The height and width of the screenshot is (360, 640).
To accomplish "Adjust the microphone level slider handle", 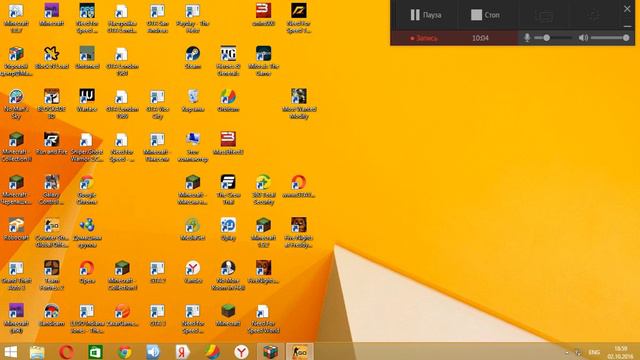I will [x=547, y=38].
